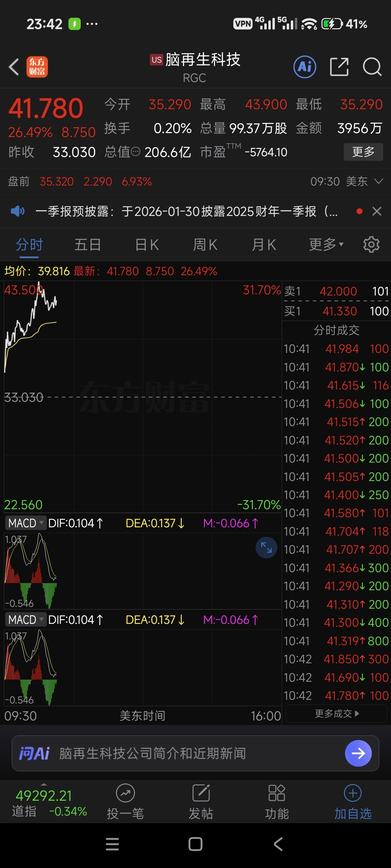Go back using the top-left arrow
Screen dimensions: 391x868
click(x=14, y=67)
